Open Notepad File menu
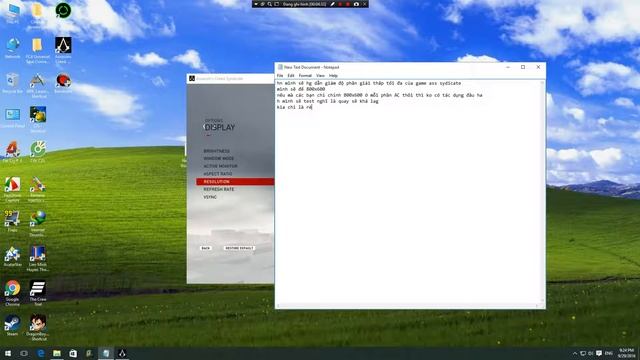 tap(280, 76)
